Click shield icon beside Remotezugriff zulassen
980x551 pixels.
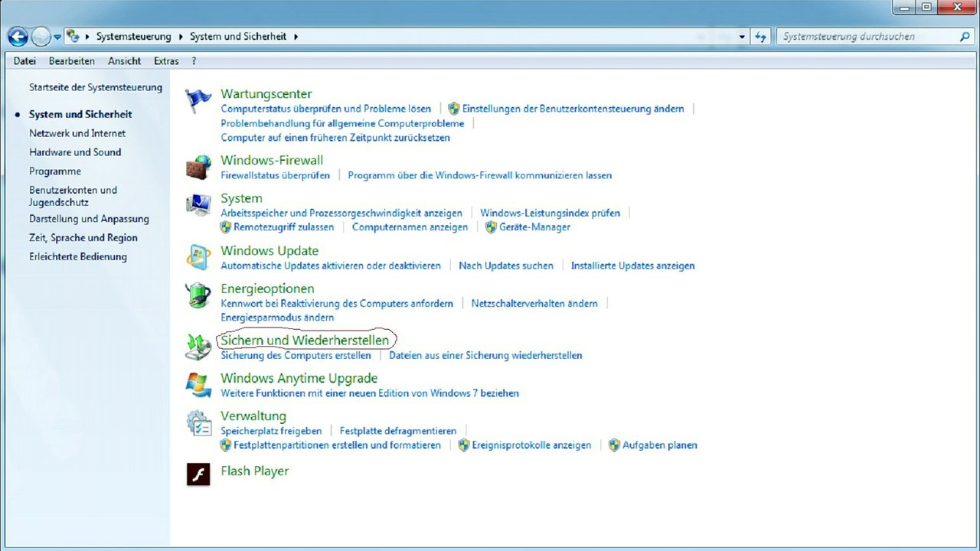coord(225,227)
